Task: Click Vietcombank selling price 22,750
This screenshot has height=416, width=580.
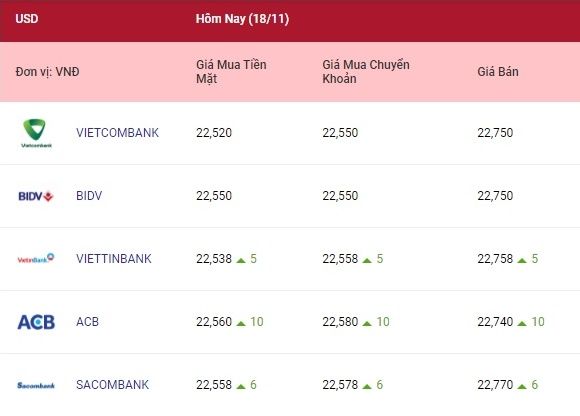Action: click(495, 133)
